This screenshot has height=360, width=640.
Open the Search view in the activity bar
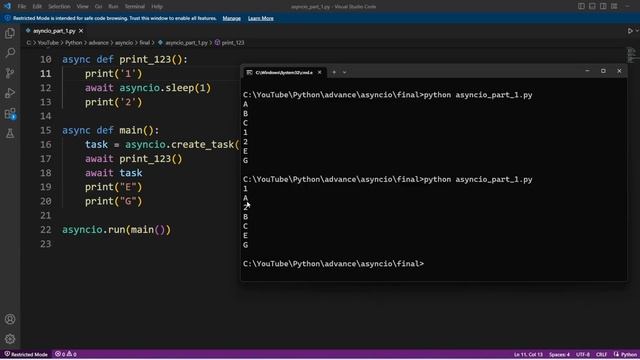click(10, 53)
